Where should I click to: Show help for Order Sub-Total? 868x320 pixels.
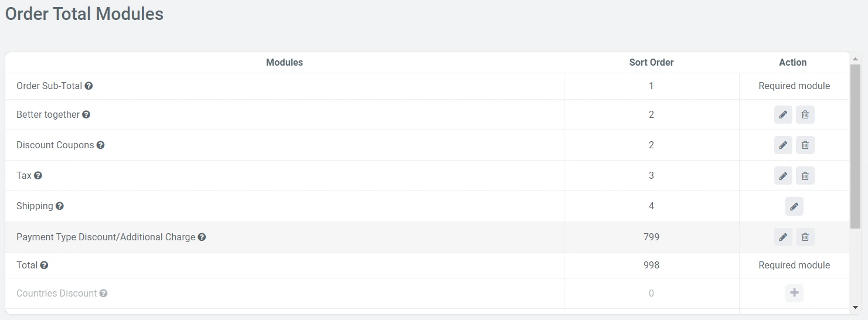[x=88, y=86]
